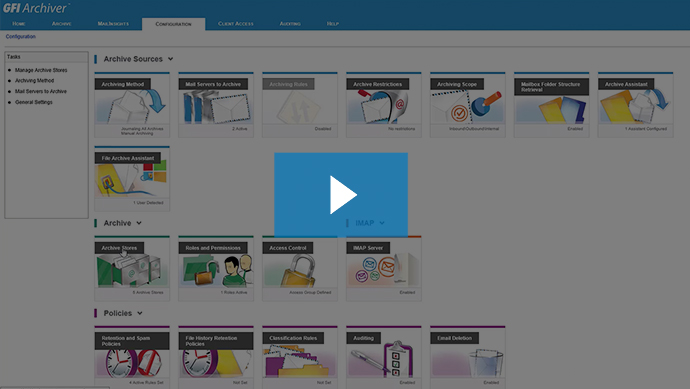Switch to the Archive tab

pos(62,24)
